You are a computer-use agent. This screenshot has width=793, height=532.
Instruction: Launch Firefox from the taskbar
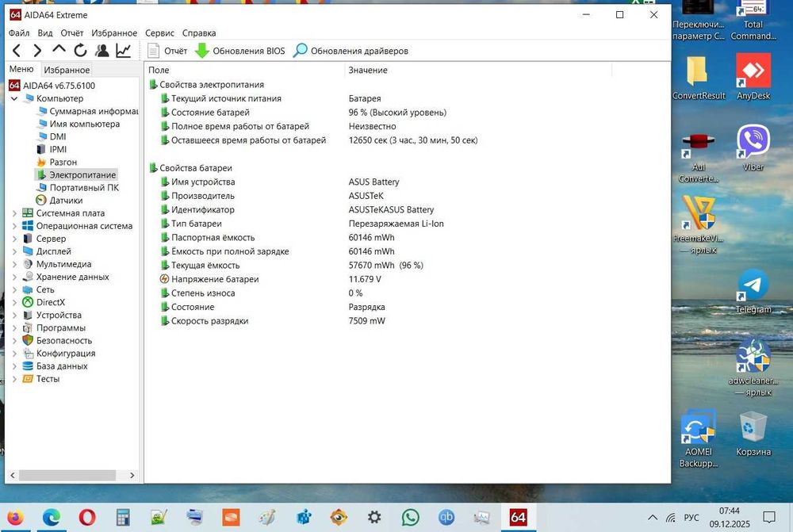pyautogui.click(x=15, y=518)
